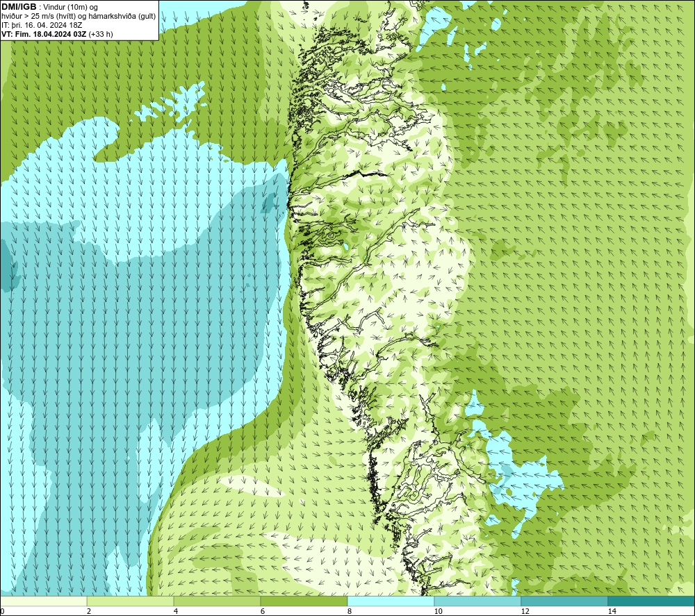695x616 pixels.
Task: Click the darkest teal swatch above 14
Action: (651, 601)
